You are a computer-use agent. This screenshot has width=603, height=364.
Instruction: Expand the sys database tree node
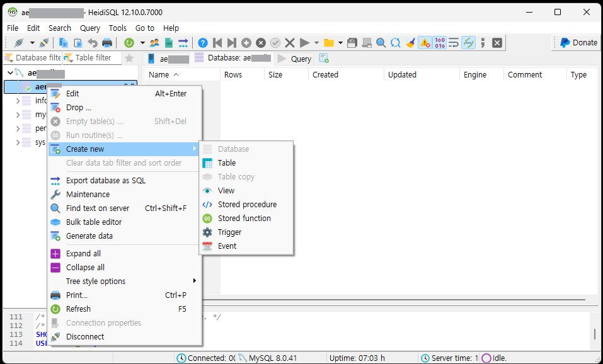[18, 142]
